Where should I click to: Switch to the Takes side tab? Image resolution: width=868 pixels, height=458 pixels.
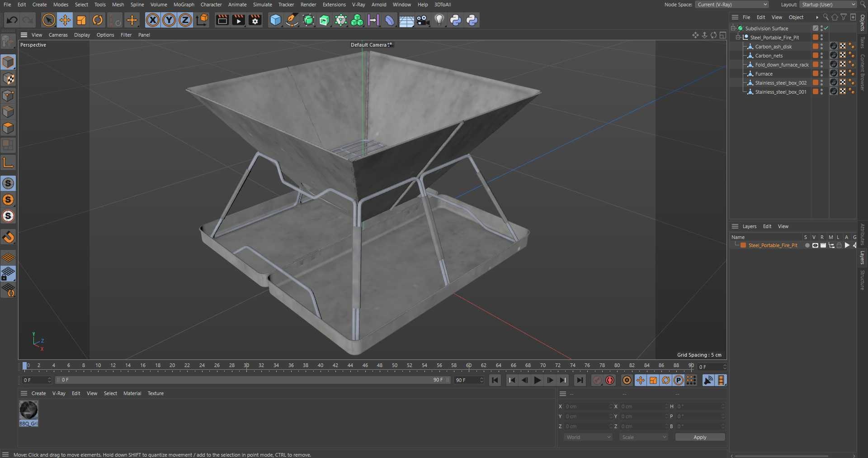[863, 42]
